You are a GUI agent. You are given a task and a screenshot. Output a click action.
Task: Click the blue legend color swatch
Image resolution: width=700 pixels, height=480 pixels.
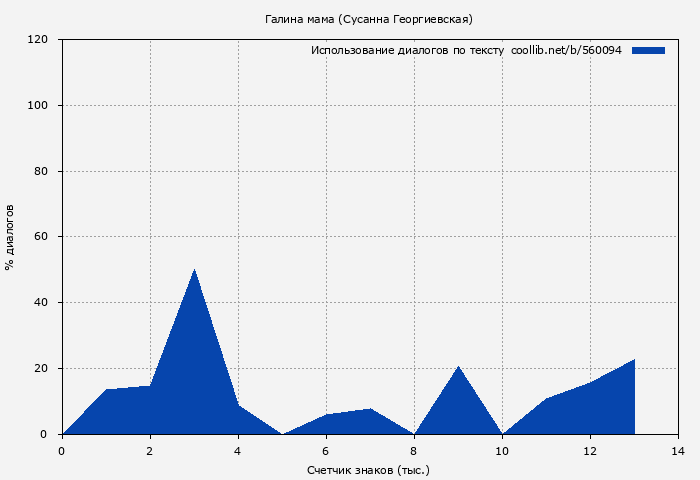point(648,50)
